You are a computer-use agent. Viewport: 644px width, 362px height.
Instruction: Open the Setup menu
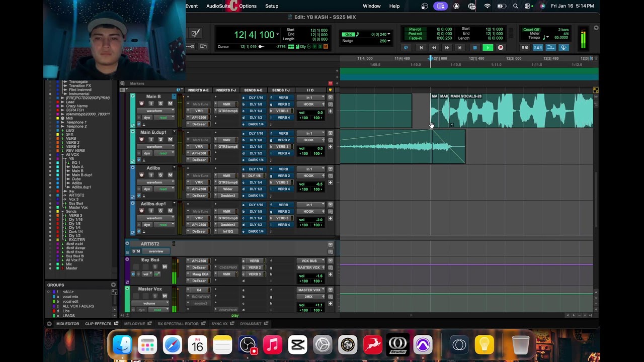272,6
